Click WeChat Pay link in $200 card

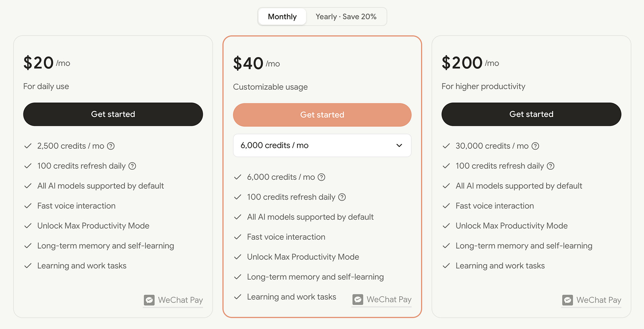599,300
